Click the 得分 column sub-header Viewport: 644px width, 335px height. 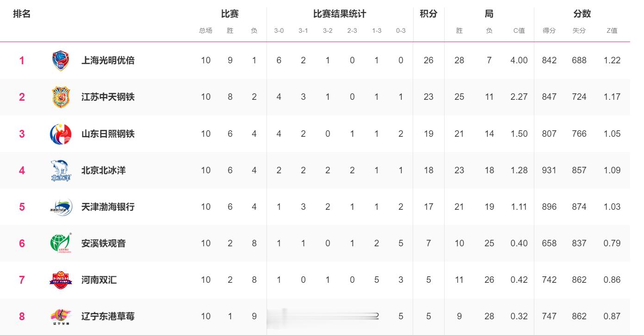549,30
